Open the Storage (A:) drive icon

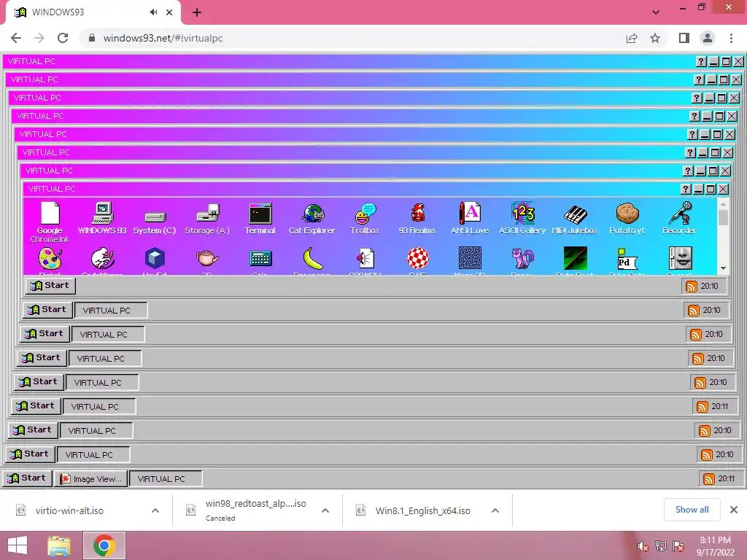[207, 219]
